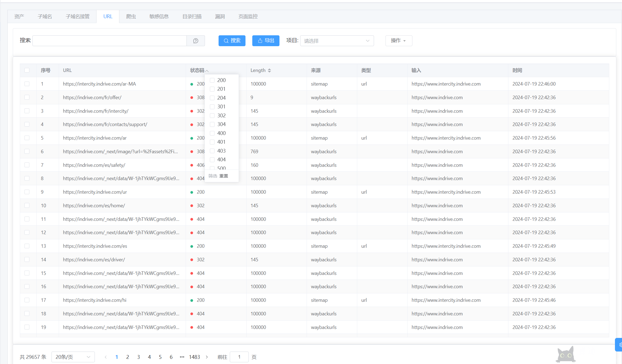Screen dimensions: 622x364
Task: Collapse the 状态码 filter arrow
Action: coord(207,71)
